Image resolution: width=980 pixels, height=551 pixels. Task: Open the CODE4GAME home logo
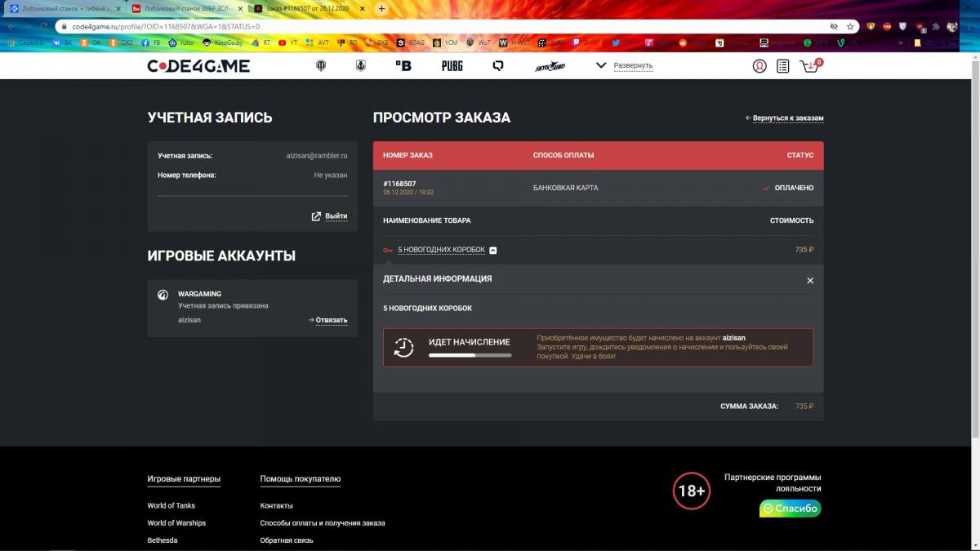[x=198, y=66]
